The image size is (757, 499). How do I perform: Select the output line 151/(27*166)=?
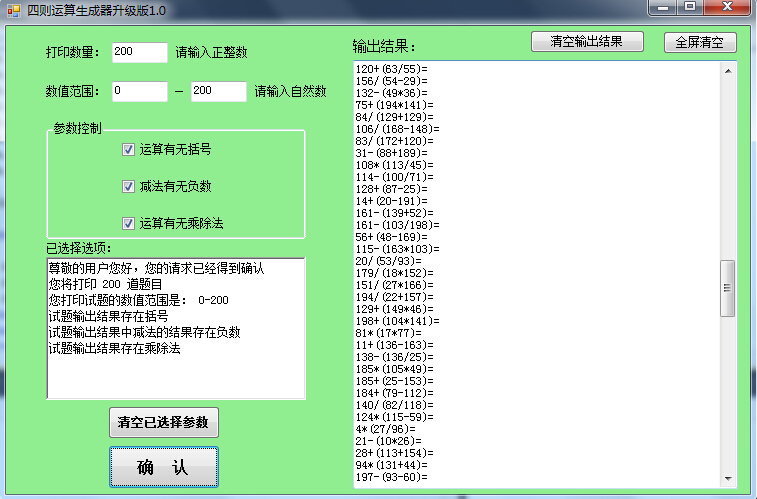(394, 285)
